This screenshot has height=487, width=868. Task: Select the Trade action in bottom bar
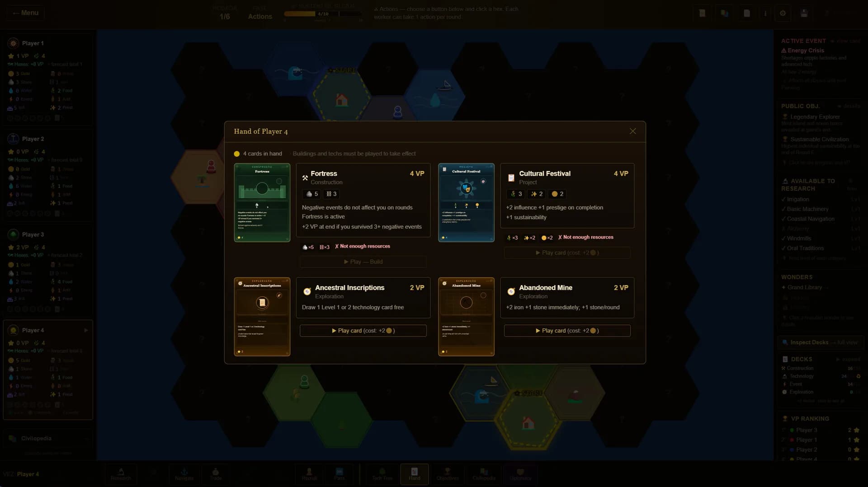pyautogui.click(x=216, y=474)
